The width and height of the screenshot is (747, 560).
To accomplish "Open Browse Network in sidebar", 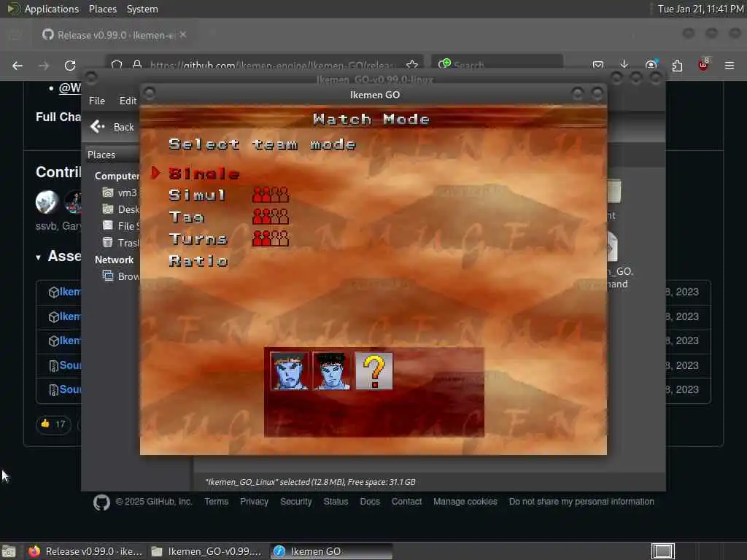I will [121, 276].
